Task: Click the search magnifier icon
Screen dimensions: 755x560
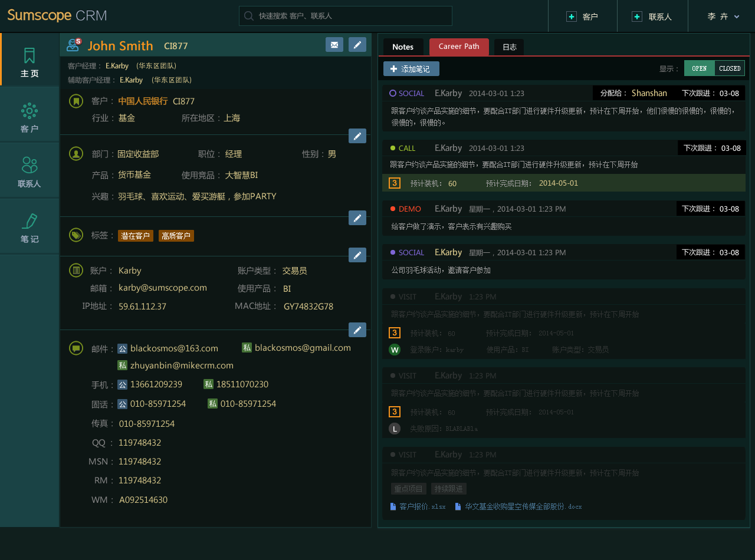Action: [x=249, y=16]
